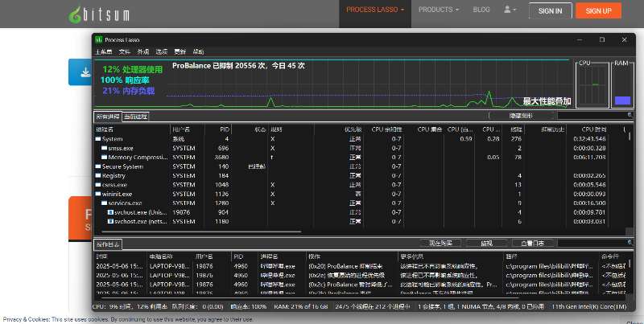This screenshot has height=324, width=644.
Task: Switch to the 所有进程 tab
Action: click(108, 117)
